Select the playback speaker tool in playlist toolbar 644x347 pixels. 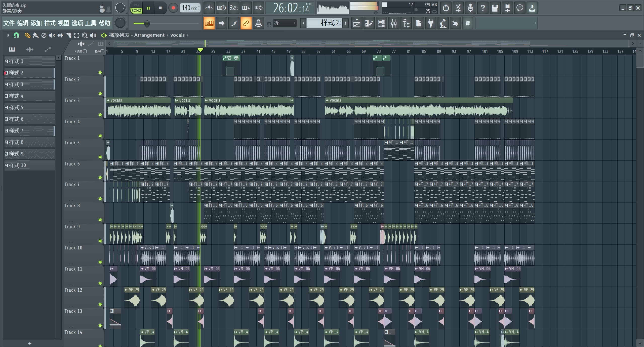(93, 35)
